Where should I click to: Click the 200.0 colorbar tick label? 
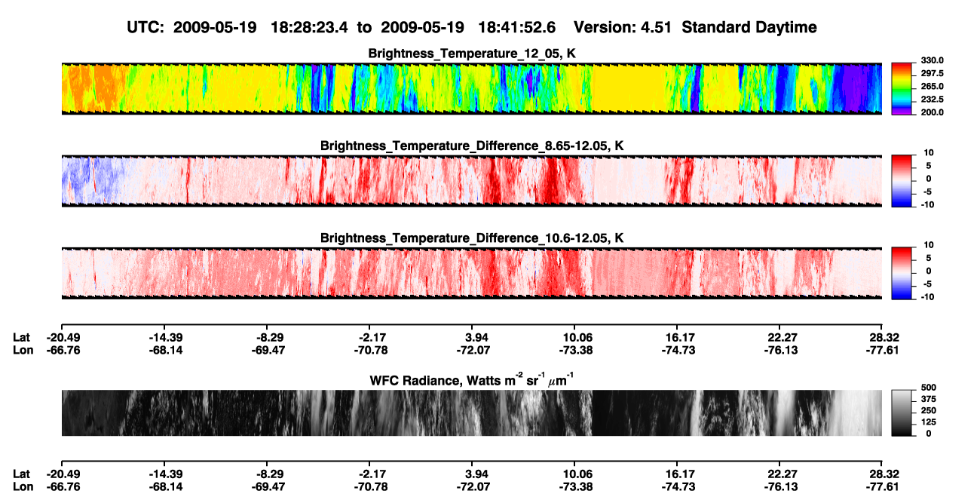click(931, 112)
